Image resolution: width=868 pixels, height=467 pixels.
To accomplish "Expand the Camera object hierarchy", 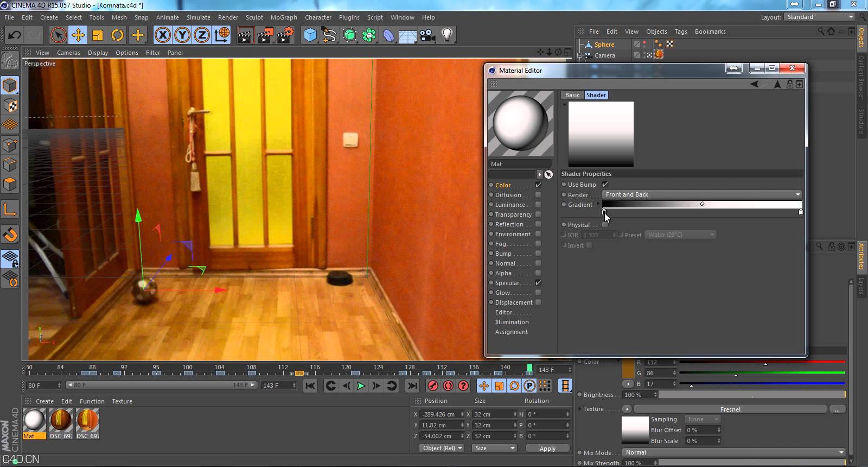I will point(579,55).
